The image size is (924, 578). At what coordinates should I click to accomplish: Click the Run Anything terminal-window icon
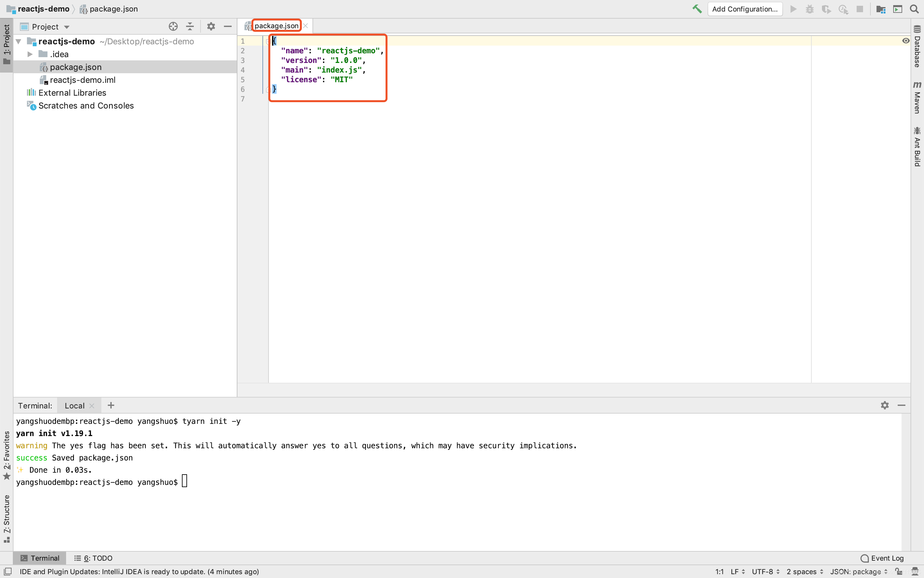tap(897, 9)
